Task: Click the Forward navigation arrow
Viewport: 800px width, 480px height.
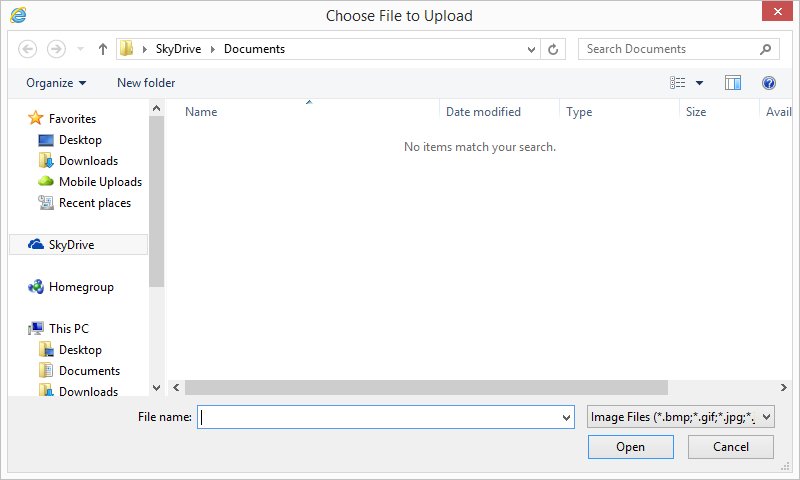Action: coord(56,49)
